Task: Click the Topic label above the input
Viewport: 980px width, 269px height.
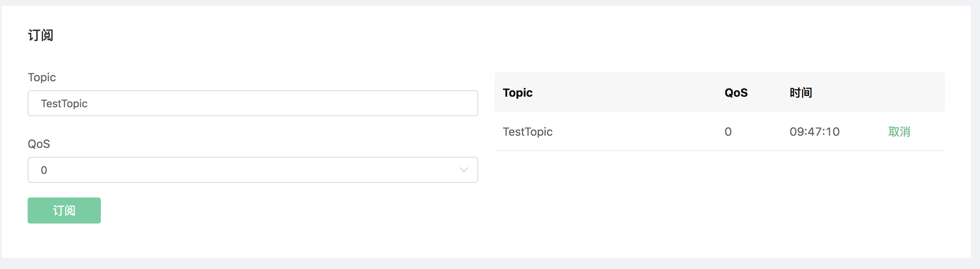Action: 41,77
